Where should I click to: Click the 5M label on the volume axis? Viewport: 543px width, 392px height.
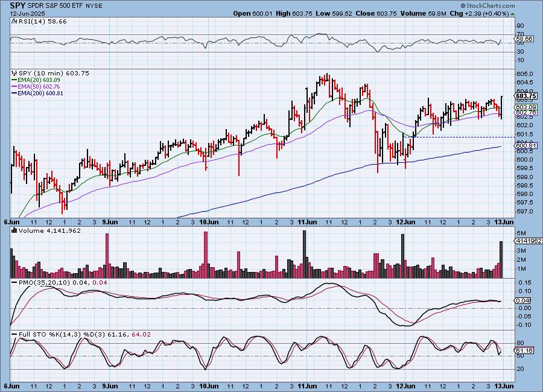coord(521,233)
